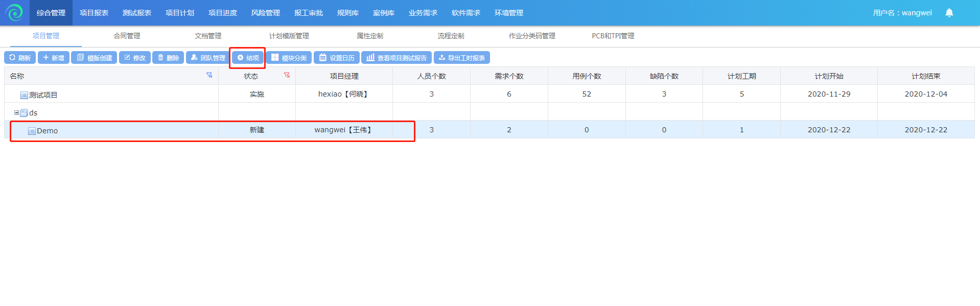Viewport: 980px width, 306px height.
Task: Switch to the 合同管理 tab
Action: click(x=127, y=36)
